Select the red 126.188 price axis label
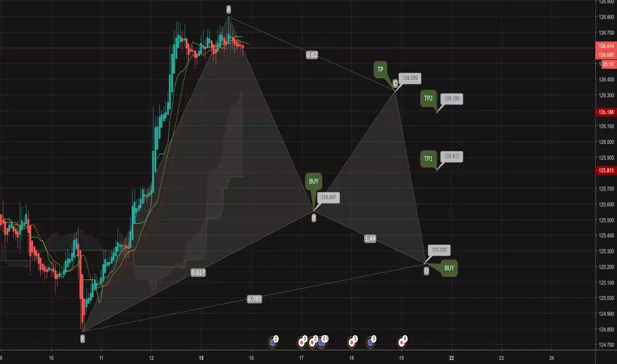Image resolution: width=617 pixels, height=364 pixels. point(606,112)
